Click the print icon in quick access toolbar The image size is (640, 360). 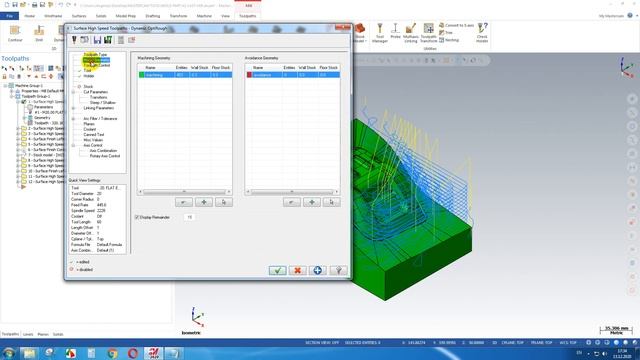(34, 4)
